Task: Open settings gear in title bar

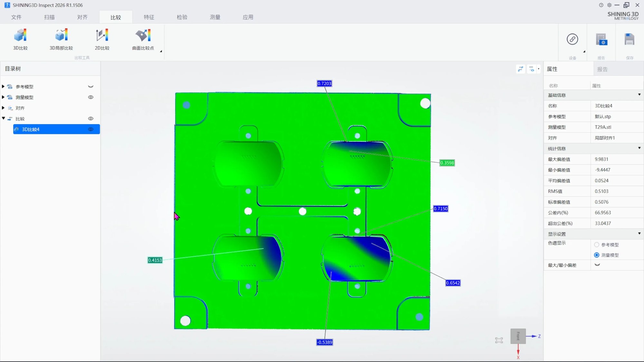Action: [x=609, y=5]
